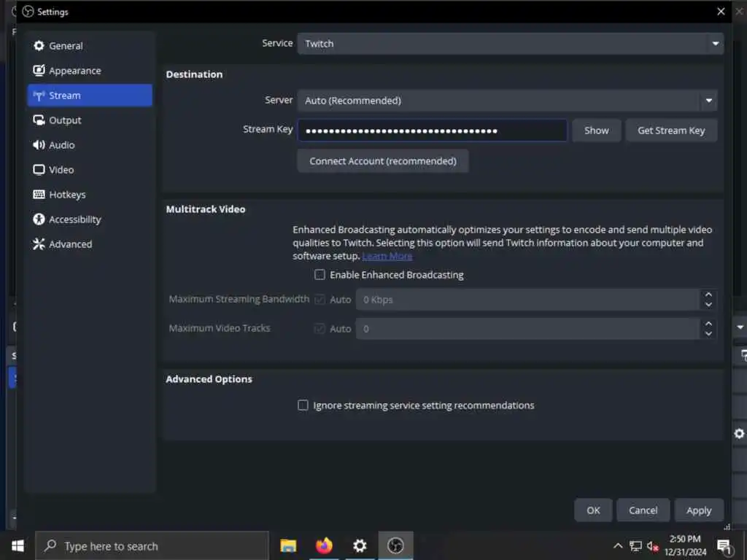747x560 pixels.
Task: Click the dropdown arrow in OBS main window
Action: [740, 327]
